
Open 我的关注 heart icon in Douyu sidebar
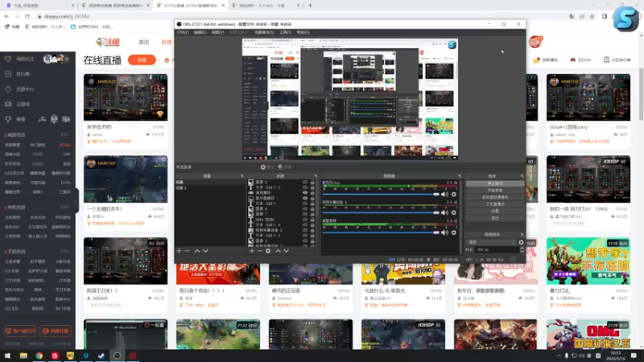point(8,59)
